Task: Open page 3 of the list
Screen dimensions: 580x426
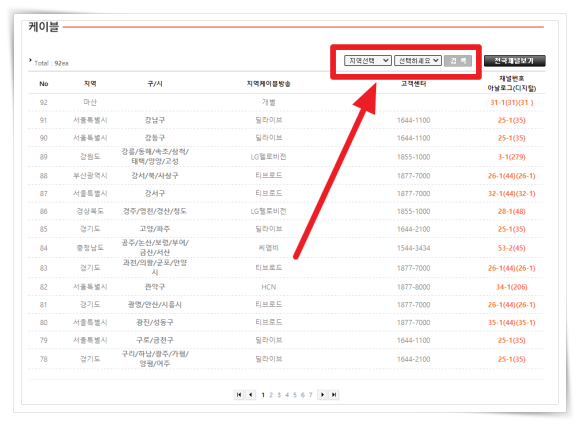Action: (x=279, y=395)
